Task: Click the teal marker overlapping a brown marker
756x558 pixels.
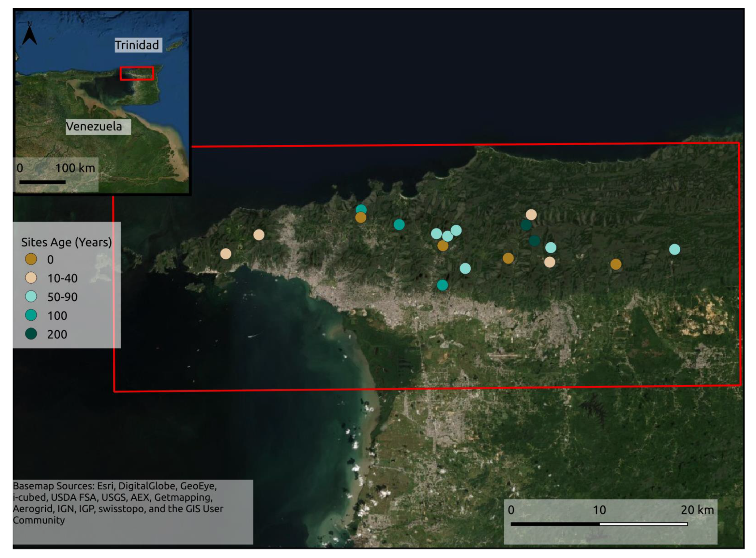Action: (x=361, y=208)
